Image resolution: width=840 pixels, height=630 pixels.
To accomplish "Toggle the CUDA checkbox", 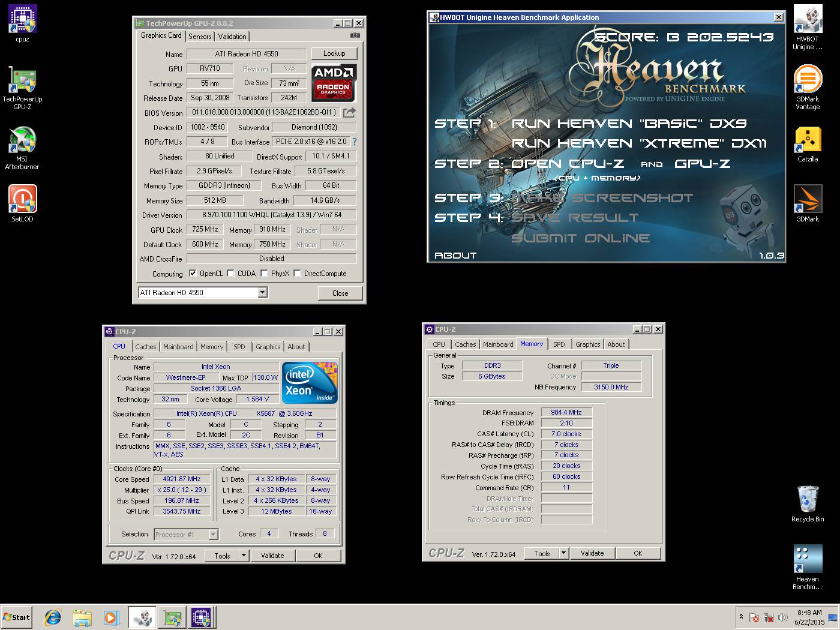I will [x=230, y=273].
